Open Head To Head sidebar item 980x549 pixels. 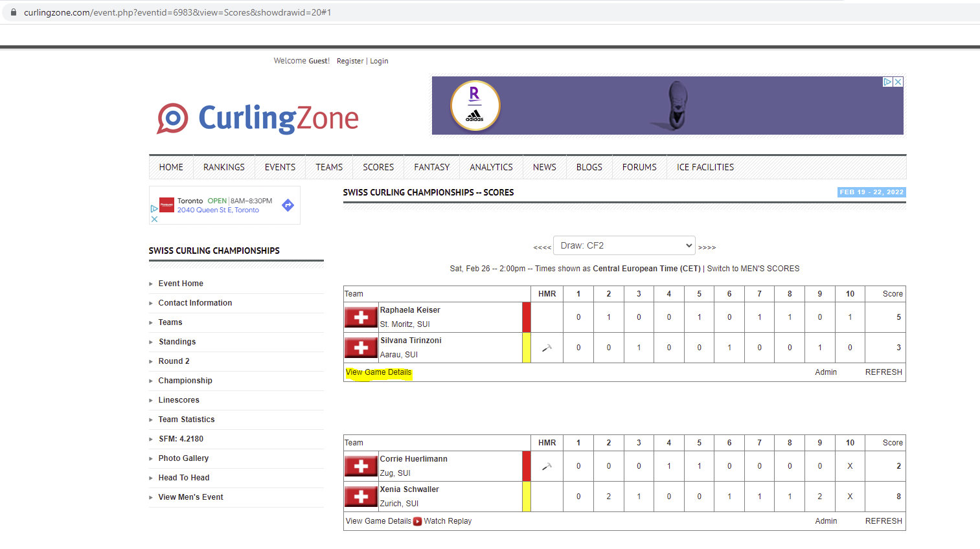[184, 478]
